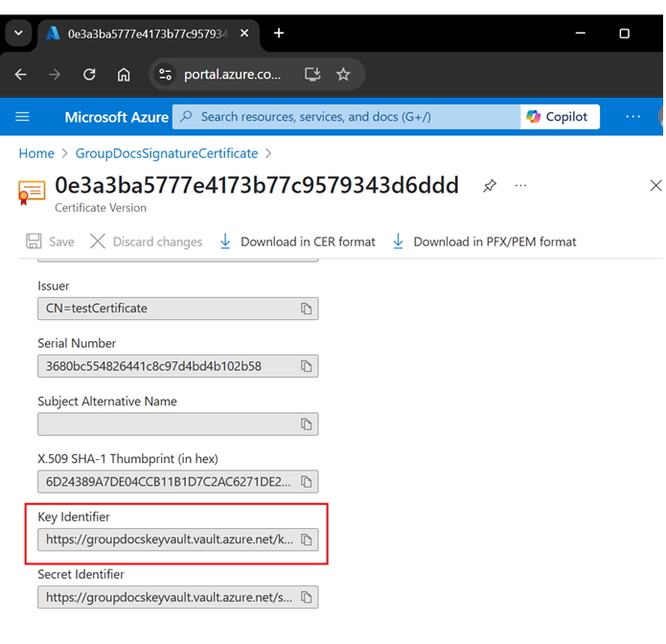Copy the Serial Number to clipboard

click(x=307, y=366)
